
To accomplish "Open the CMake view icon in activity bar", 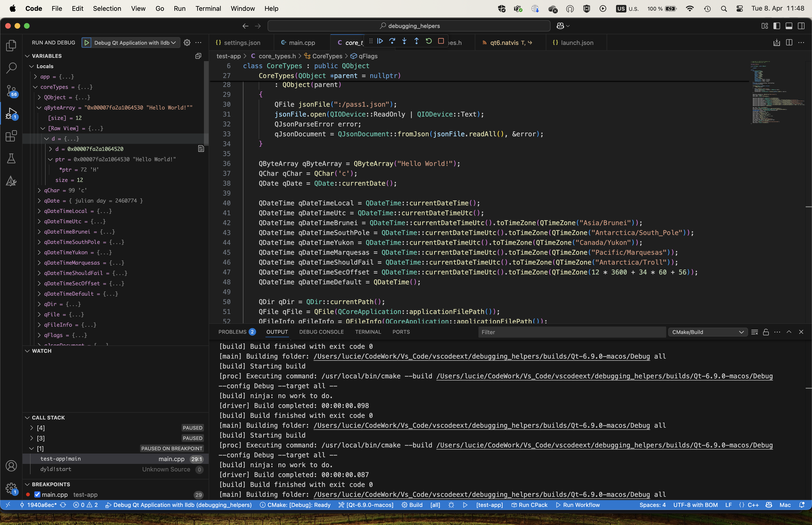I will point(11,181).
